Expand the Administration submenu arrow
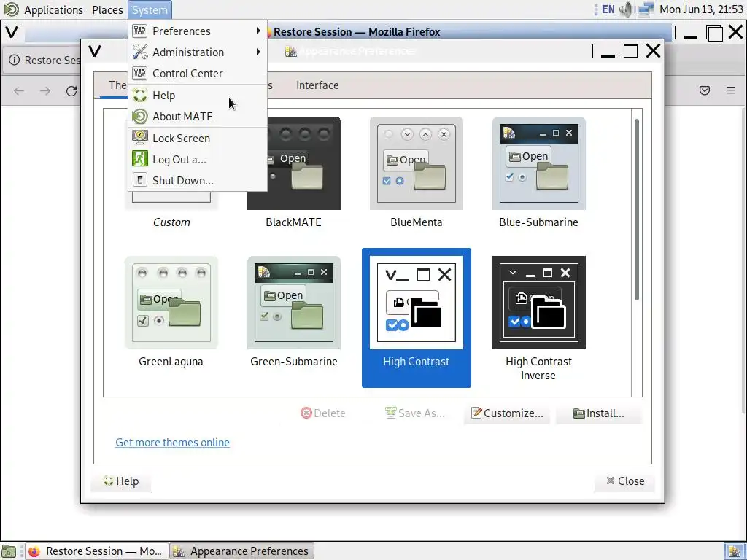Image resolution: width=747 pixels, height=560 pixels. pyautogui.click(x=258, y=52)
